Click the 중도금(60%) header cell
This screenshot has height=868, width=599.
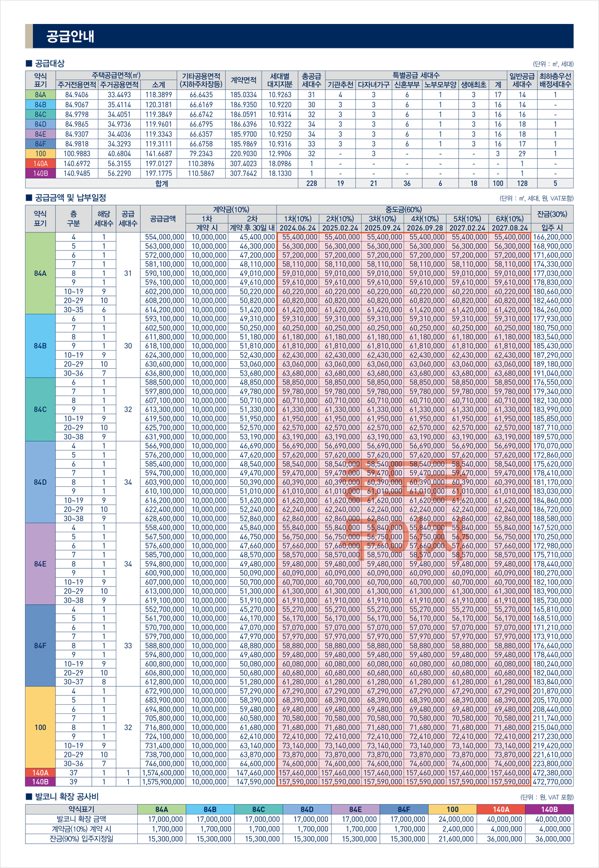coord(403,210)
